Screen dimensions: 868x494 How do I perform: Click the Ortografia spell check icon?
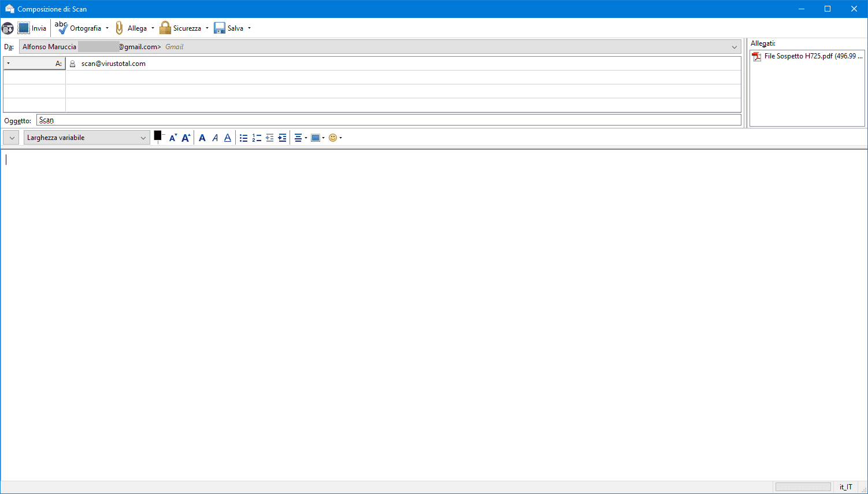61,28
